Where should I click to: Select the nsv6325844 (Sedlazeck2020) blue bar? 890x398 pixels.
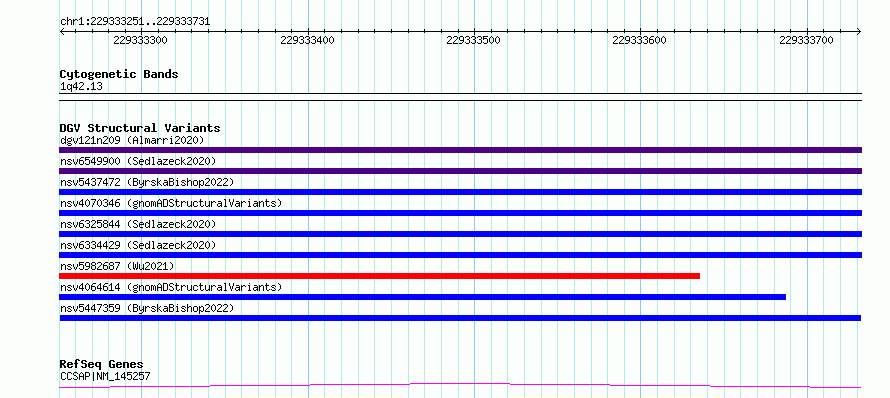tap(460, 234)
